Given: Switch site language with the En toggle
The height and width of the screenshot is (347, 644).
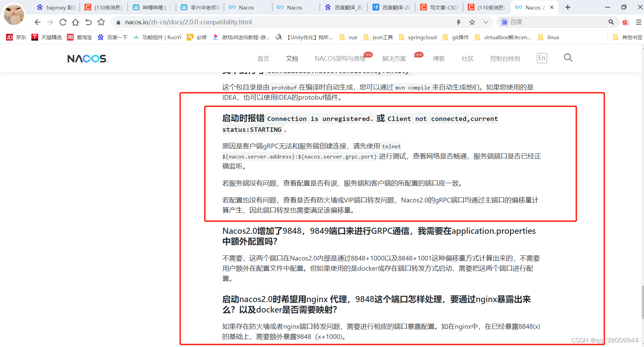Looking at the screenshot, I should pyautogui.click(x=542, y=58).
